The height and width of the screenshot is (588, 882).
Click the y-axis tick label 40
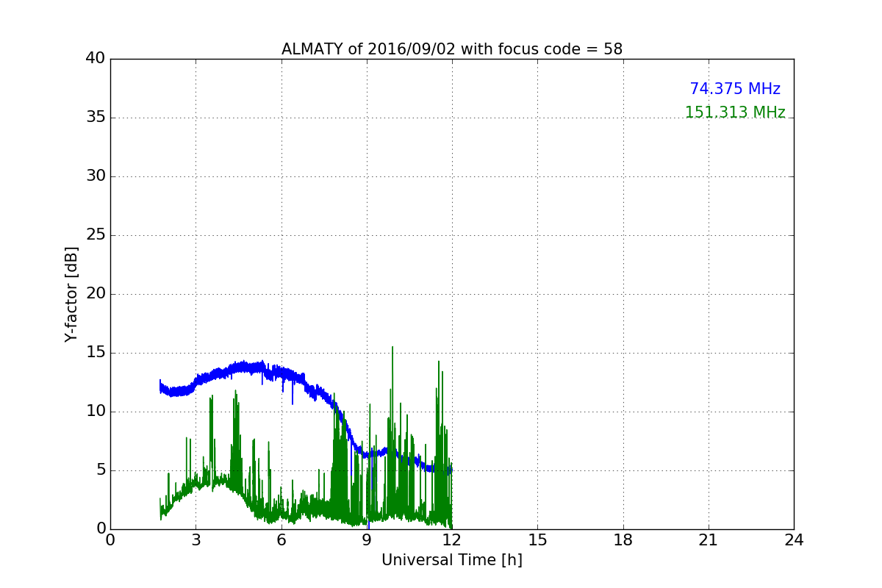(95, 59)
